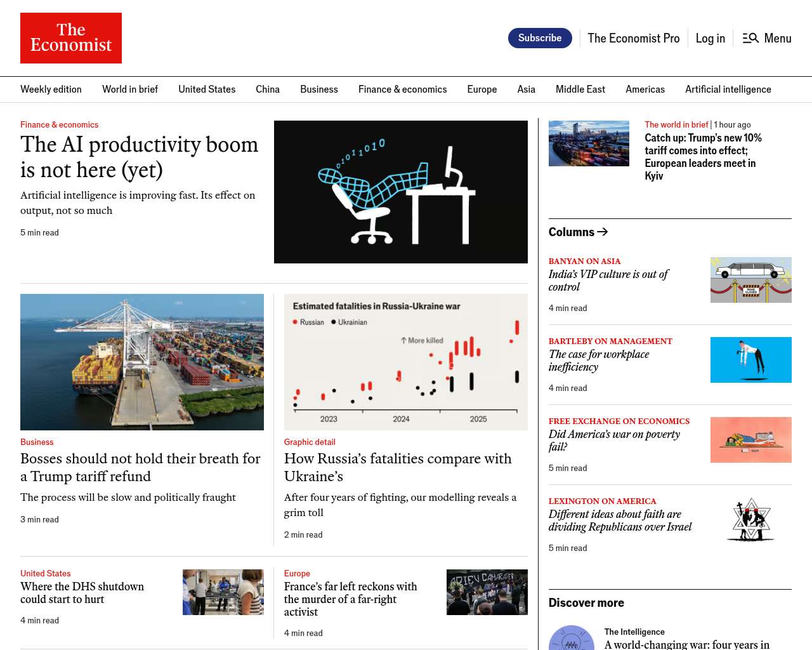
Task: Open the Menu button
Action: (x=767, y=38)
